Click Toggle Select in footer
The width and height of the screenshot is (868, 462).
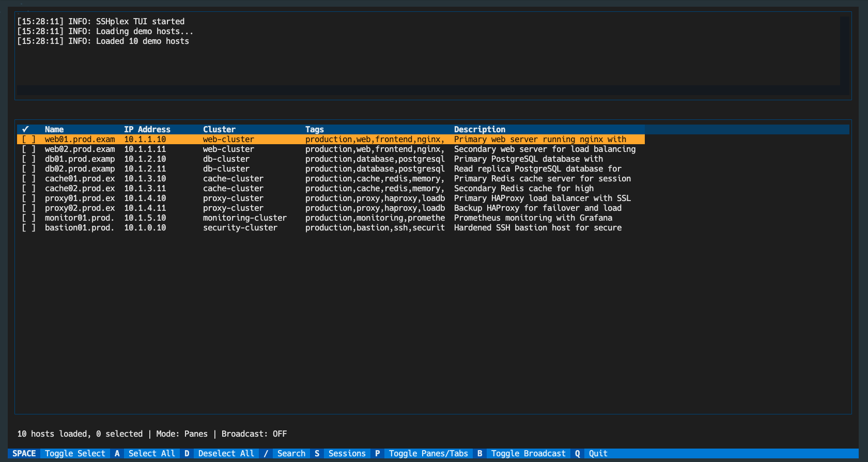pos(75,454)
